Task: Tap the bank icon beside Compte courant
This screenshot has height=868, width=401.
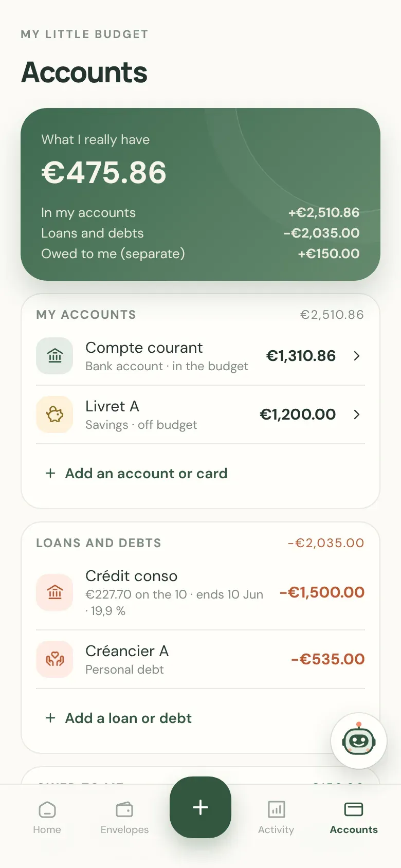Action: [x=54, y=356]
